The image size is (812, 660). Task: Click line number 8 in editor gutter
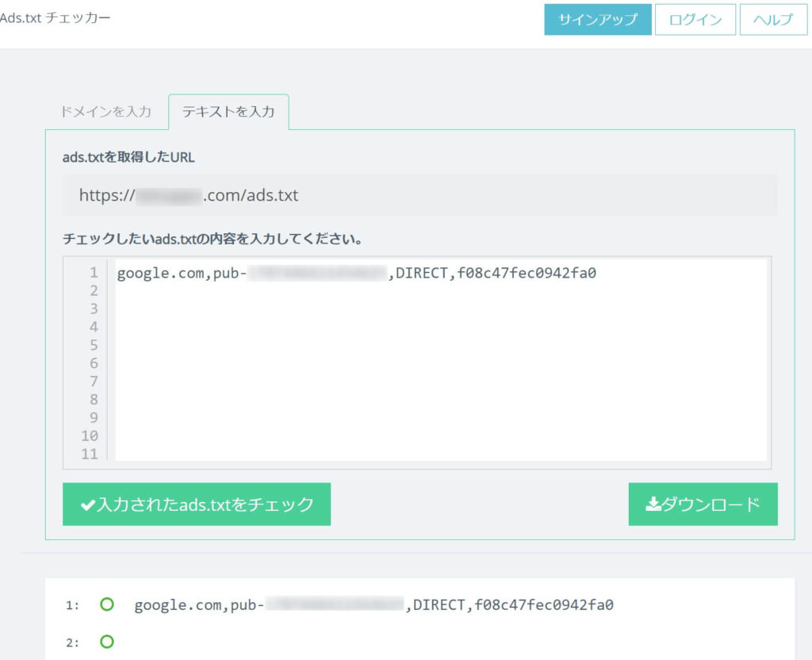(94, 400)
